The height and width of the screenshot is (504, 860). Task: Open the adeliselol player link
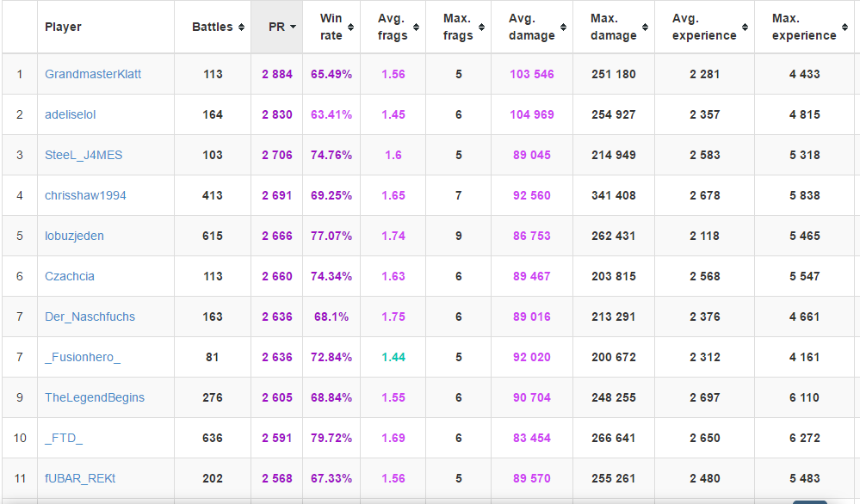tap(71, 114)
